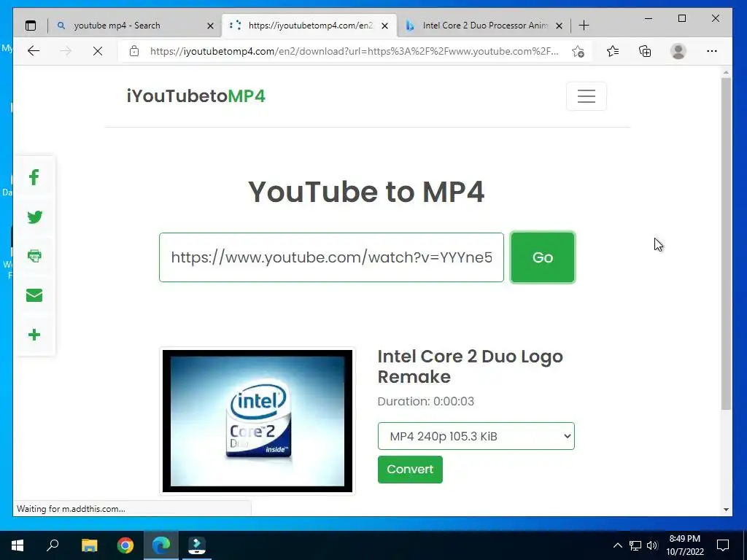747x560 pixels.
Task: Open the browser profile avatar
Action: coord(678,51)
